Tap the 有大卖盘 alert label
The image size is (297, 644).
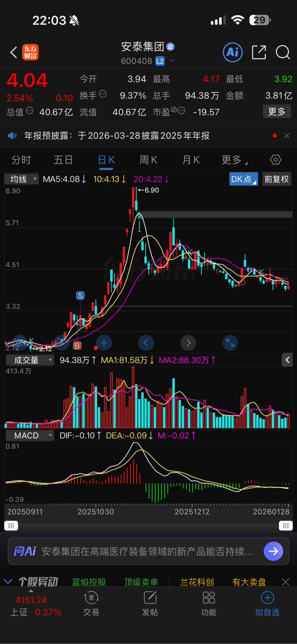point(249,582)
